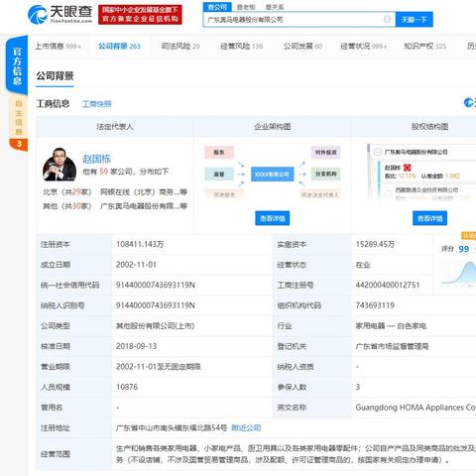476x476 pixels.
Task: Click organization code 743693119
Action: pyautogui.click(x=375, y=305)
